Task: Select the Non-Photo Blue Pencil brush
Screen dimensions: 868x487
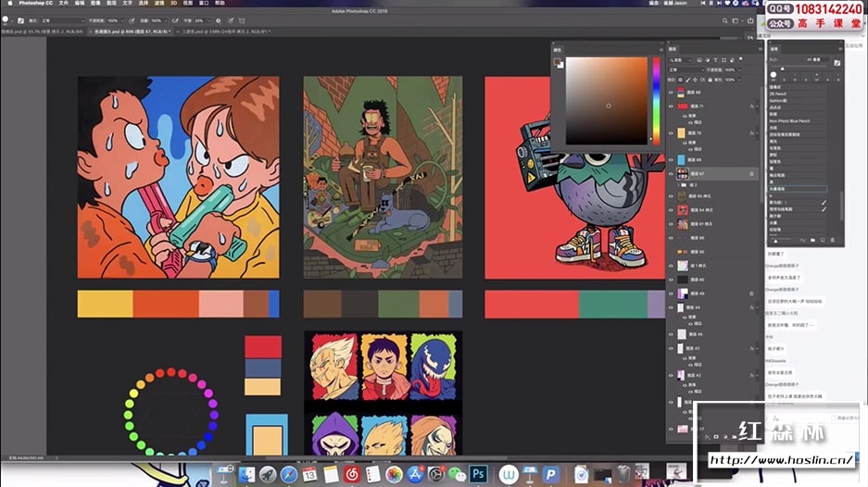Action: pyautogui.click(x=789, y=120)
